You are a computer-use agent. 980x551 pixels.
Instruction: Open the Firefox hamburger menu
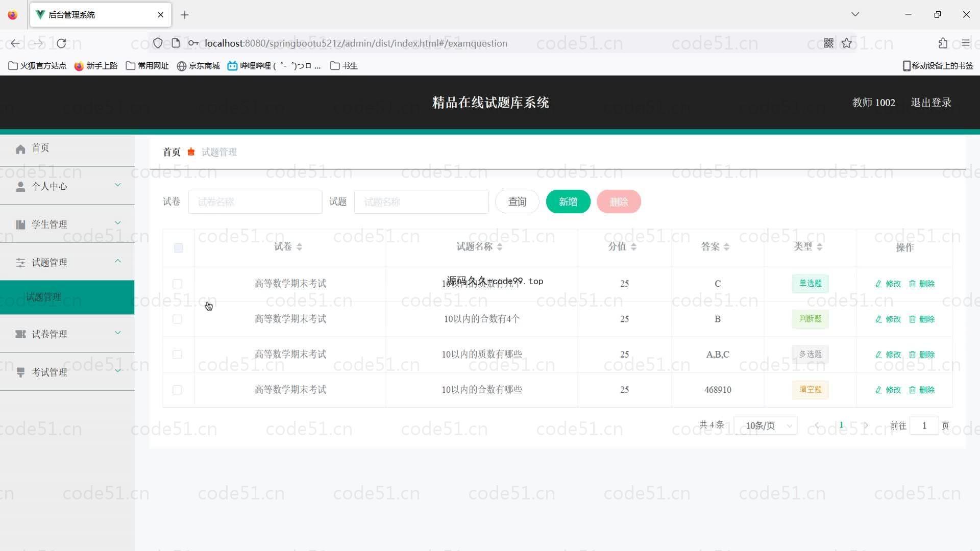click(x=965, y=43)
